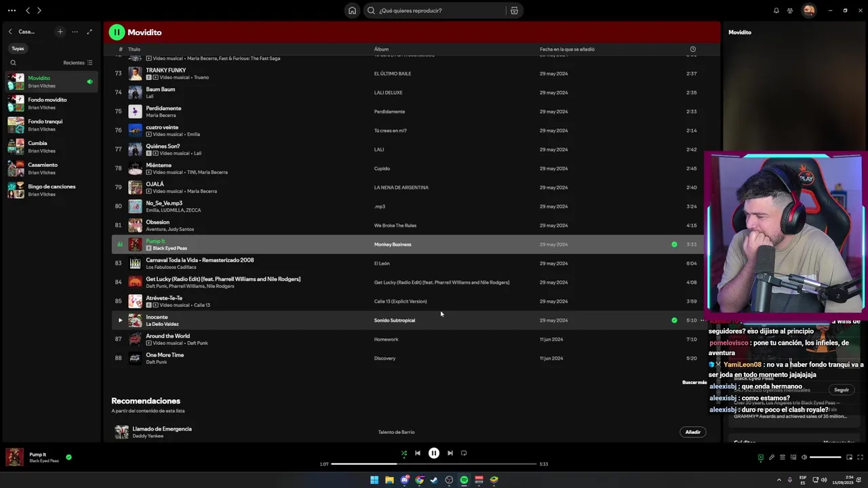Image resolution: width=868 pixels, height=488 pixels.
Task: Click the 'Seguir' button in the artist panel
Action: (x=842, y=390)
